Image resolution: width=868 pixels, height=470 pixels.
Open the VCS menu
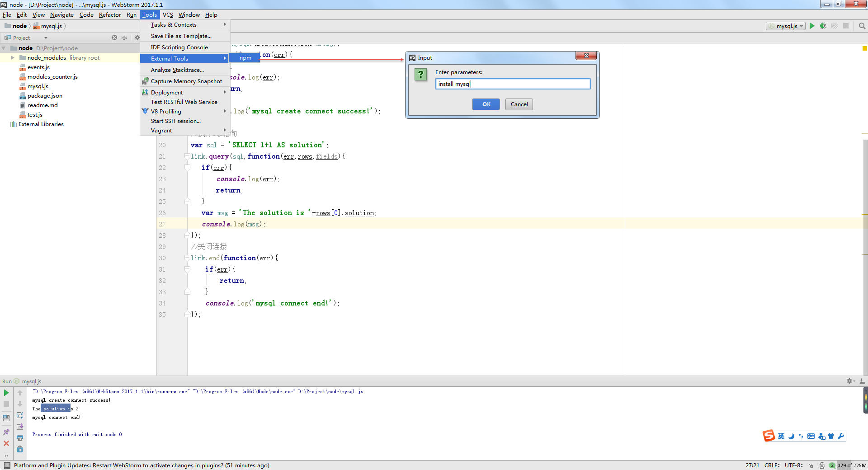(168, 15)
